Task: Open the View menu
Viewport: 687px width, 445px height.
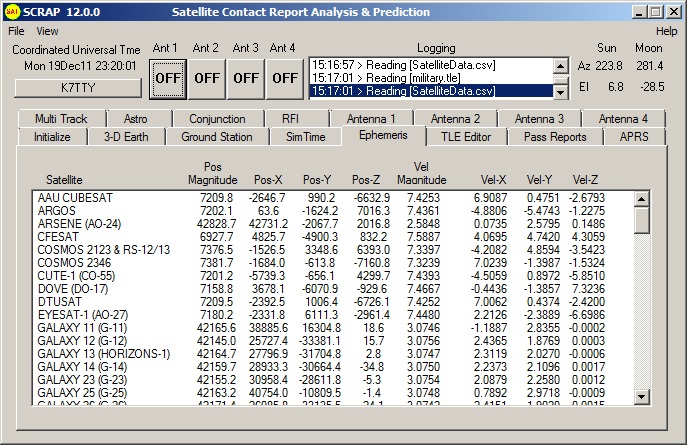Action: (x=47, y=31)
